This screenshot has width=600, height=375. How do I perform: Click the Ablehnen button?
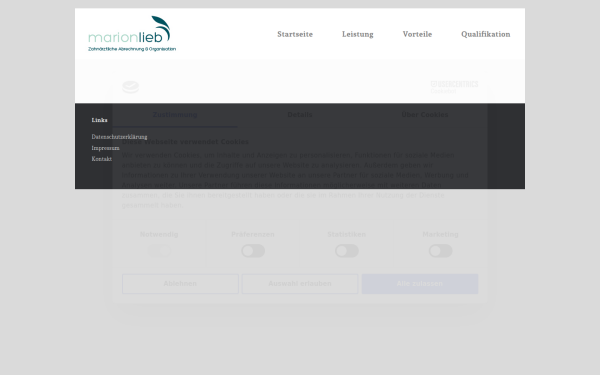pyautogui.click(x=180, y=284)
